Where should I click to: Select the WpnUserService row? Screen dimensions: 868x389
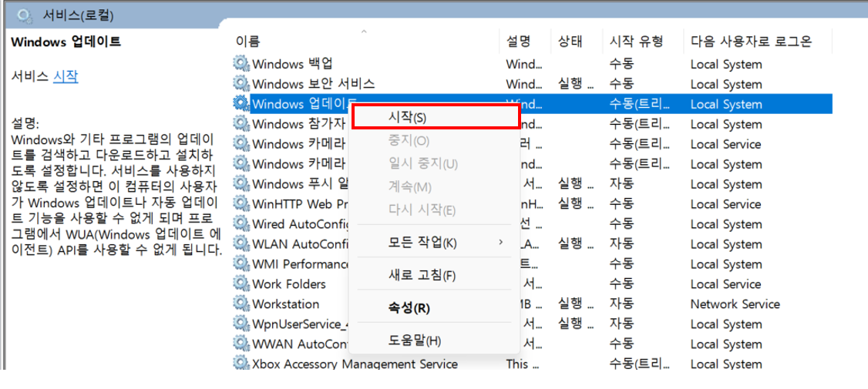(300, 324)
